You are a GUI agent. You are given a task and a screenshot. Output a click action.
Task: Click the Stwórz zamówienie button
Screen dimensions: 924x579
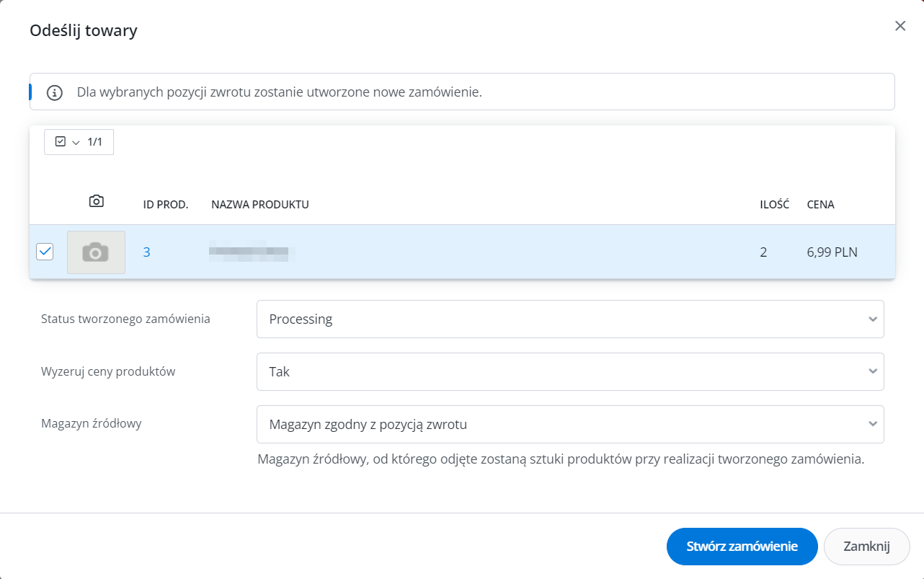(742, 547)
